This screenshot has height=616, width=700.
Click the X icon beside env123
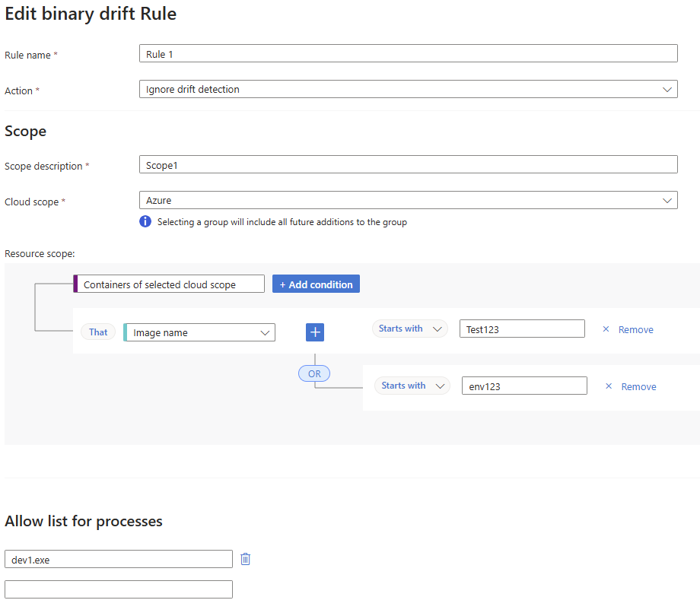(x=609, y=386)
